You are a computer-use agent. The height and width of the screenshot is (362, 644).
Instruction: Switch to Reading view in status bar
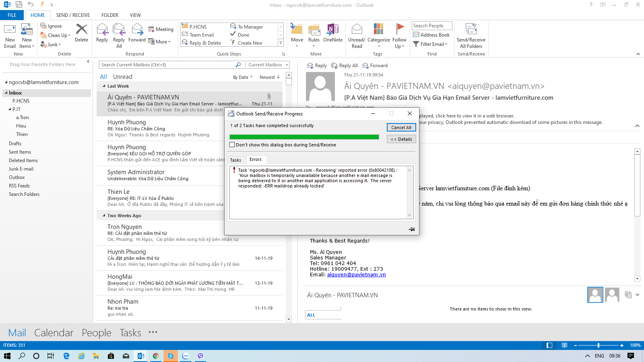coord(565,345)
